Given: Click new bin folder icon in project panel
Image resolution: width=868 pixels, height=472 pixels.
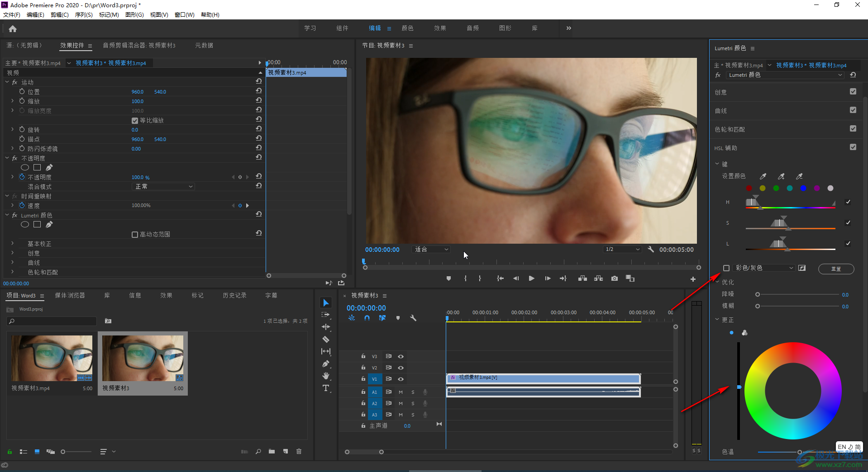Looking at the screenshot, I should click(272, 451).
